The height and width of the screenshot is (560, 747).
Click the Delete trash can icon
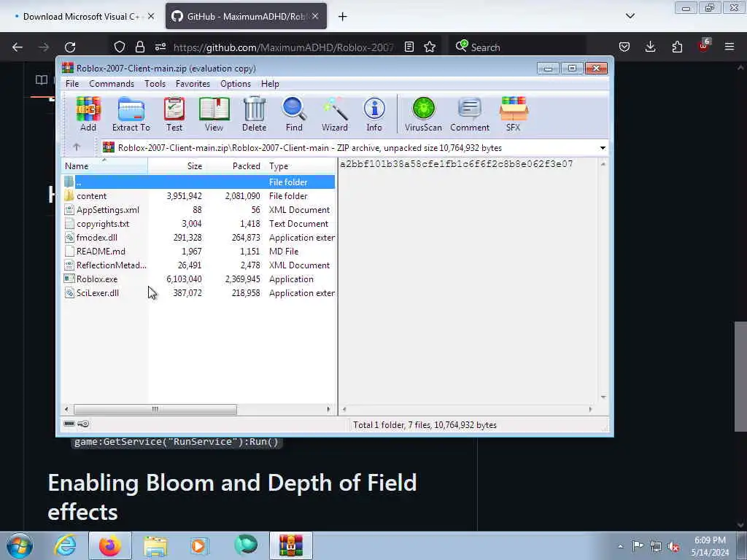255,114
